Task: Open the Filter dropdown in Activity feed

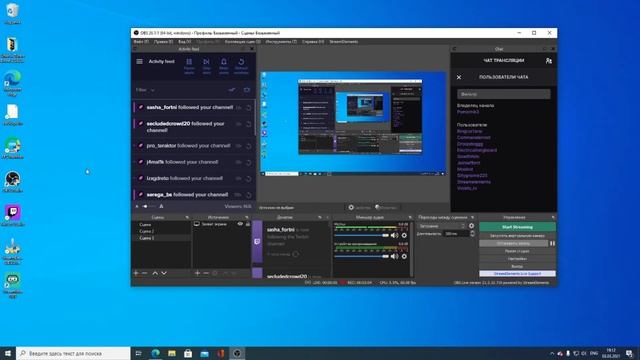Action: [x=145, y=90]
